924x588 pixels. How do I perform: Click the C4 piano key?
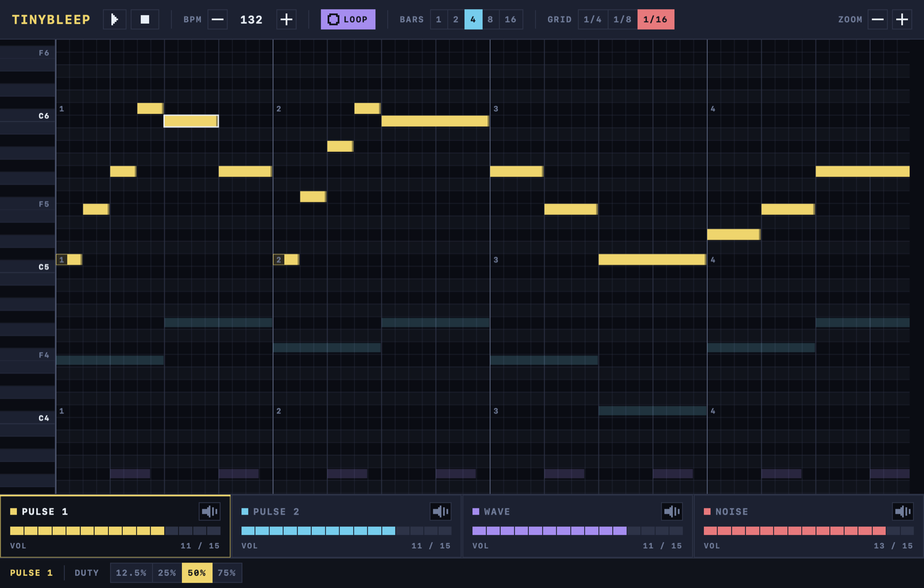[28, 418]
